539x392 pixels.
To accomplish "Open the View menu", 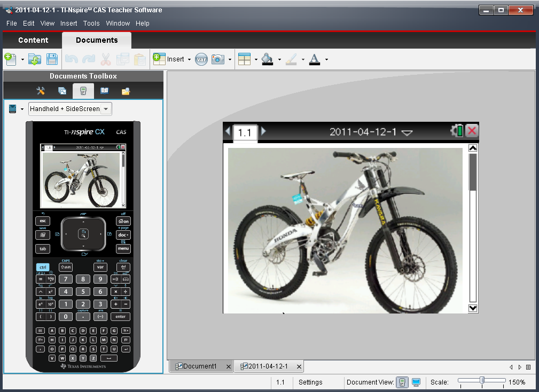I will tap(48, 23).
